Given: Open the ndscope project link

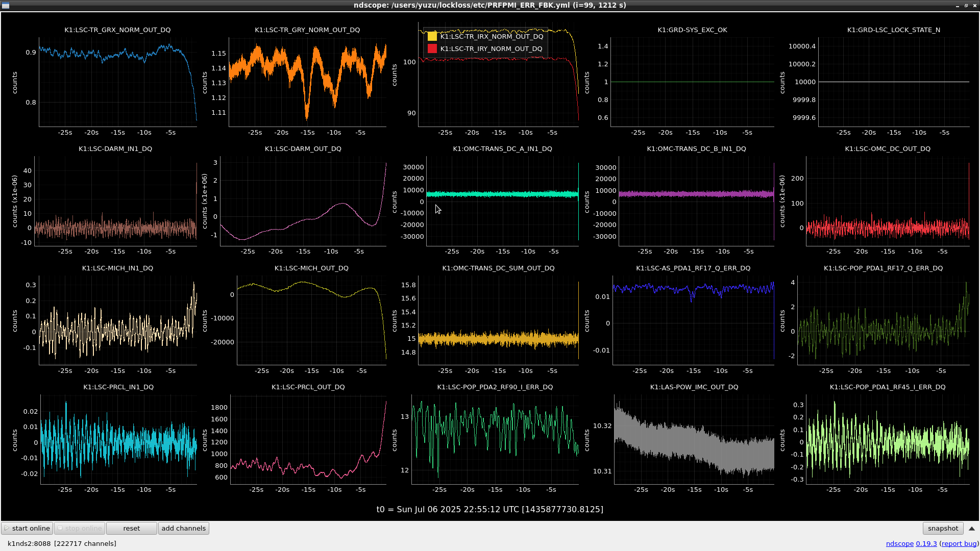Looking at the screenshot, I should click(899, 544).
